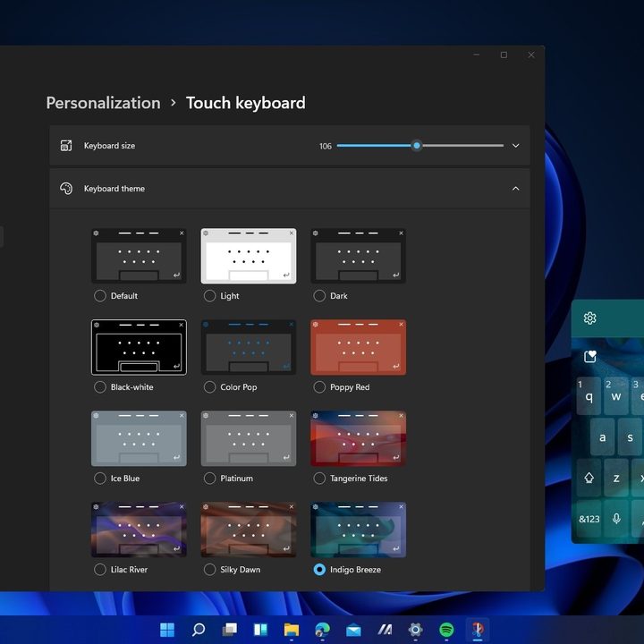Select the Dark theme radio button

(x=319, y=296)
